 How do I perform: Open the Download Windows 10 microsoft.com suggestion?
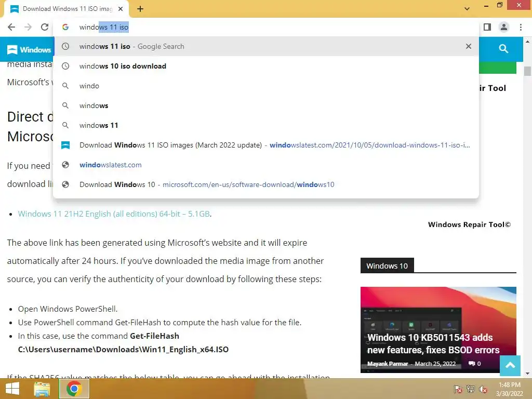click(265, 184)
